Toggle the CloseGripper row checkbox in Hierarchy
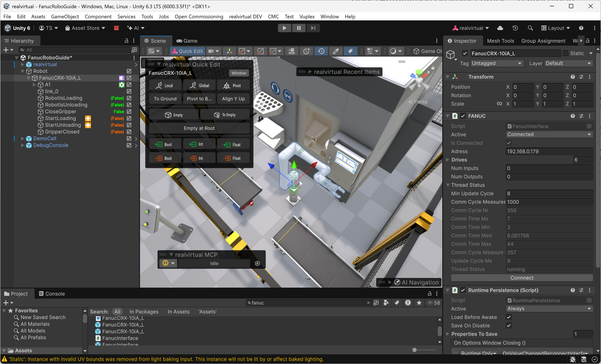 129,112
